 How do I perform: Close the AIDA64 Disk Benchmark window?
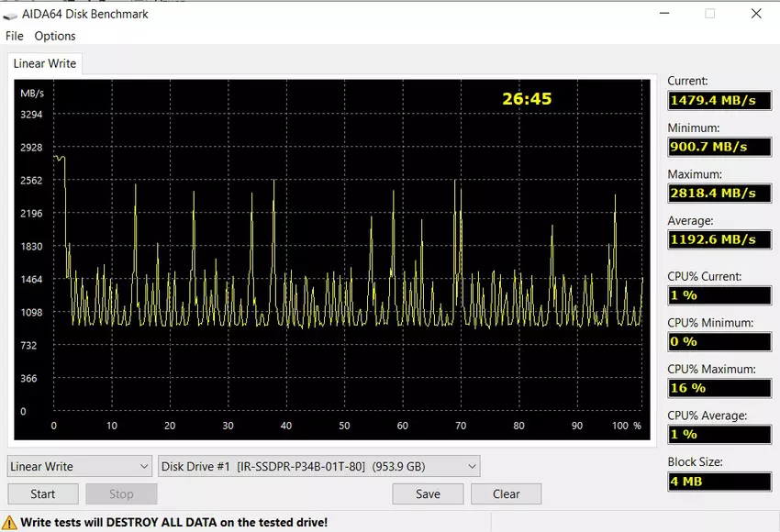755,14
